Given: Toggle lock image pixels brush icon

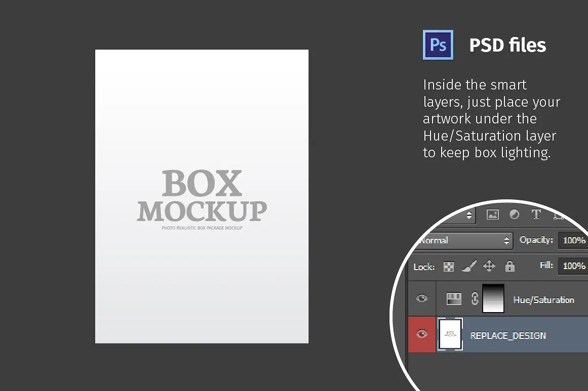Looking at the screenshot, I should 469,266.
